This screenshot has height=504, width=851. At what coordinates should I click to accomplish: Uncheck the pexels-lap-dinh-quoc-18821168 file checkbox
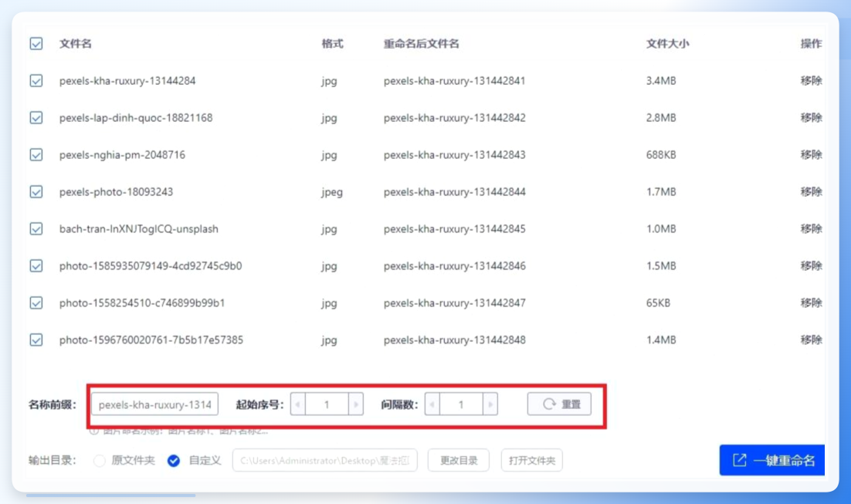point(36,118)
